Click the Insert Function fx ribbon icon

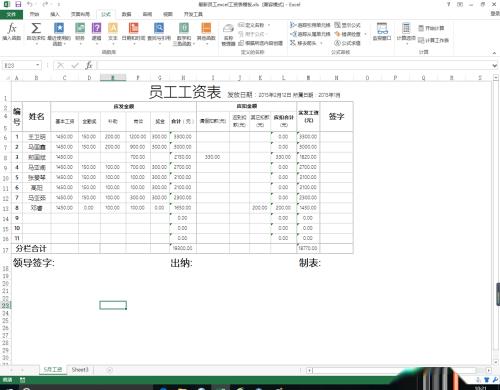pyautogui.click(x=12, y=32)
